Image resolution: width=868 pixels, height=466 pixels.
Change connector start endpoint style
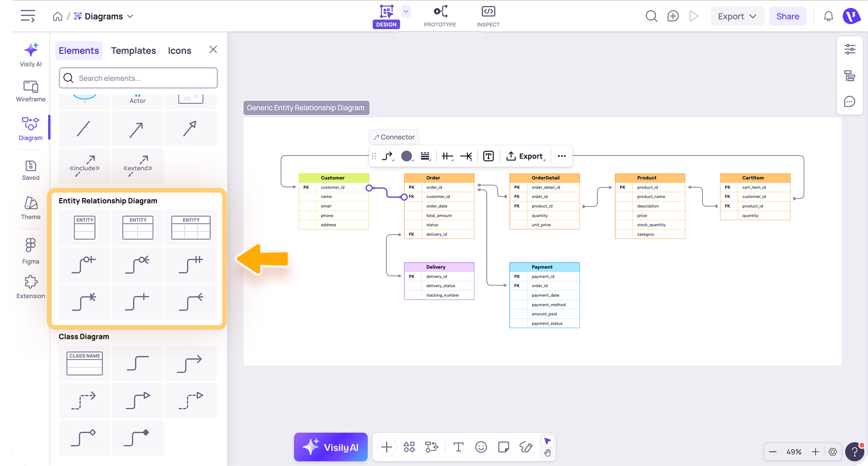coord(447,156)
